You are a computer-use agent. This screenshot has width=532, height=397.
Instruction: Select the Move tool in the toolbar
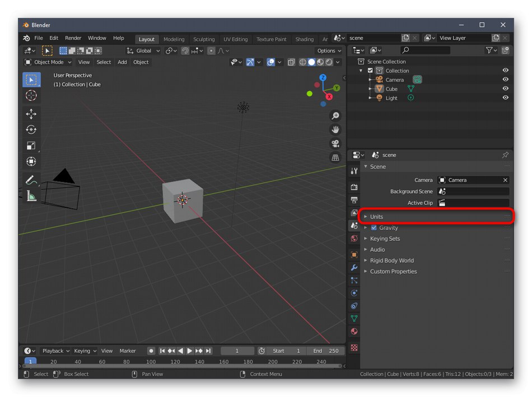(x=31, y=114)
